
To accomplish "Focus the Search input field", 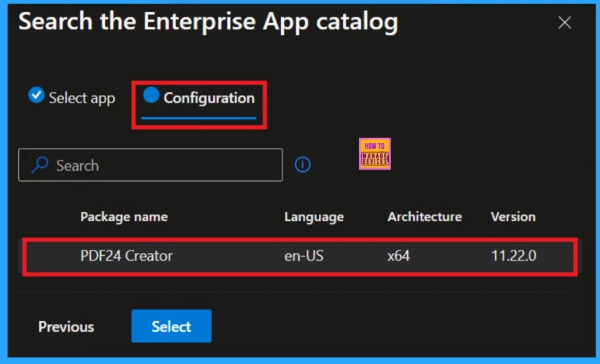I will click(x=151, y=165).
